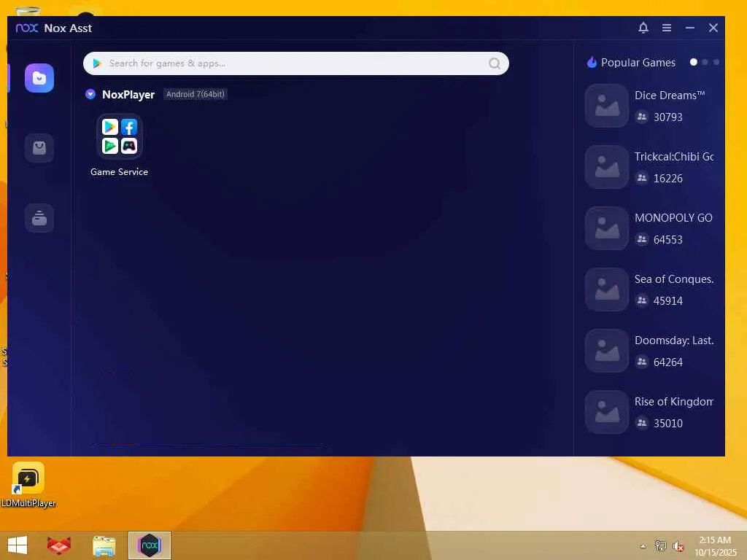Minimize the Nox Asst window

(x=690, y=28)
